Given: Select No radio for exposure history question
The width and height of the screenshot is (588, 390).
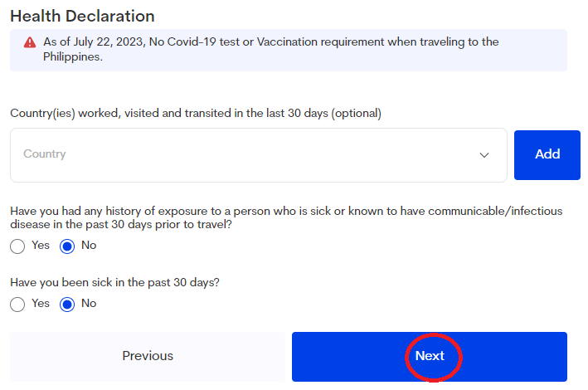Looking at the screenshot, I should point(68,246).
